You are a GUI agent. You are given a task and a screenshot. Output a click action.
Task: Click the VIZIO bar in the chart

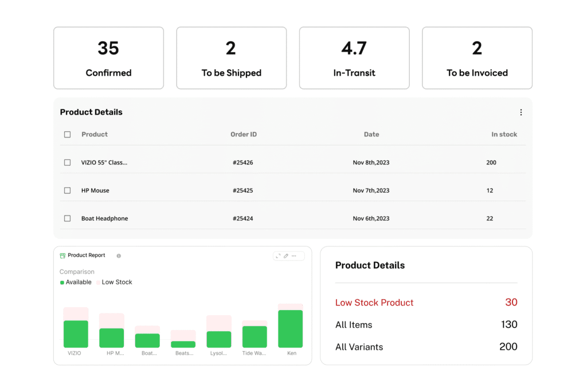(75, 330)
